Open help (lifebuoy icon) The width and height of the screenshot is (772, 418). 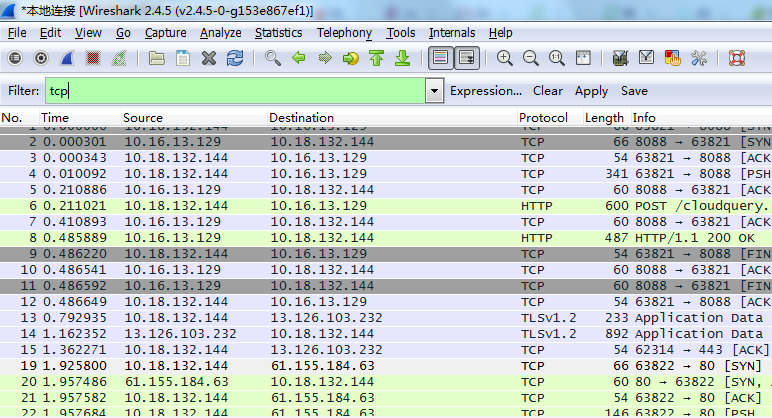(x=737, y=58)
